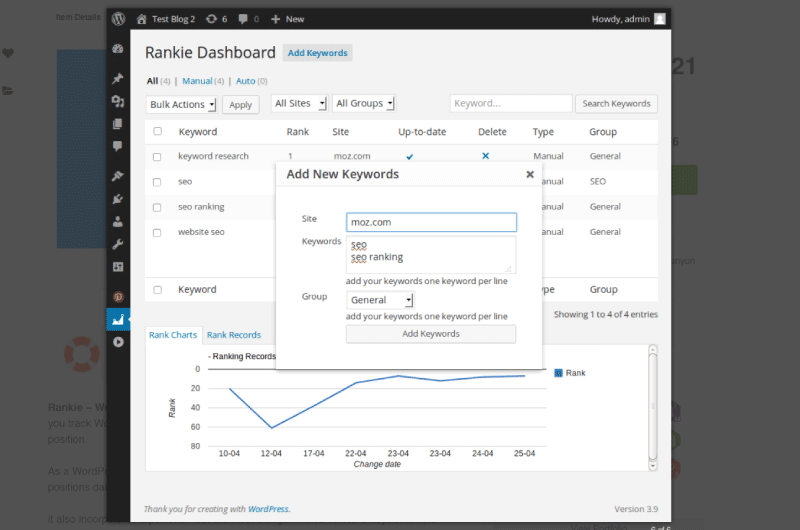Click Howdy, admin account text

click(x=620, y=19)
